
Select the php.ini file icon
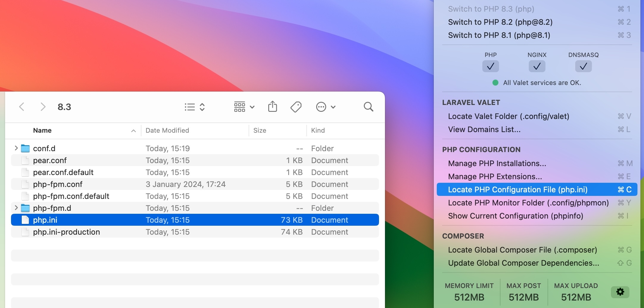coord(25,220)
